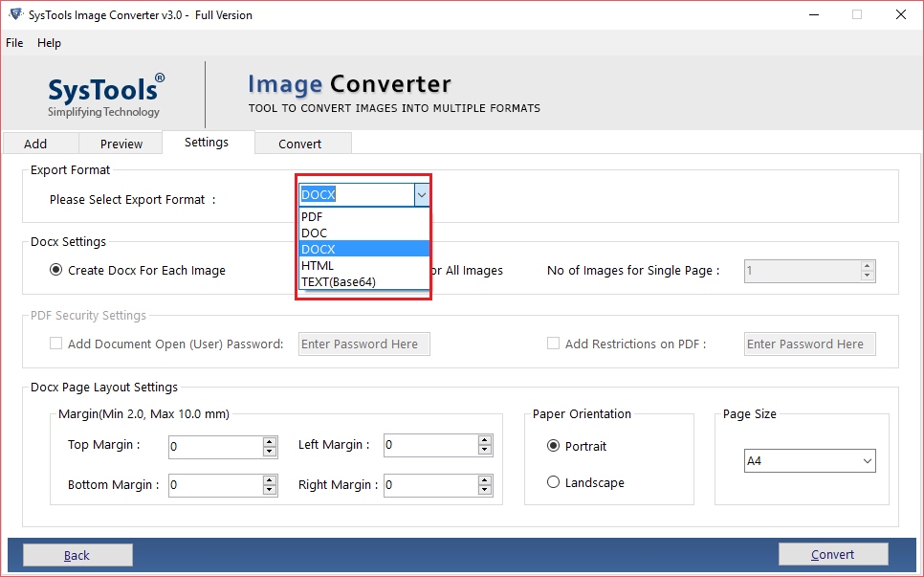Decrease Top Margin with down arrow
Image resolution: width=924 pixels, height=577 pixels.
point(270,452)
